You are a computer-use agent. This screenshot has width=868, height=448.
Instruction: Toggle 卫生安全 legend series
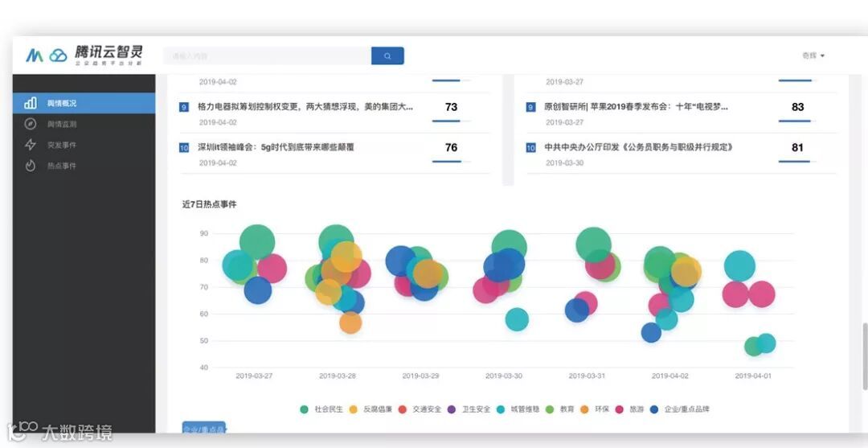469,409
